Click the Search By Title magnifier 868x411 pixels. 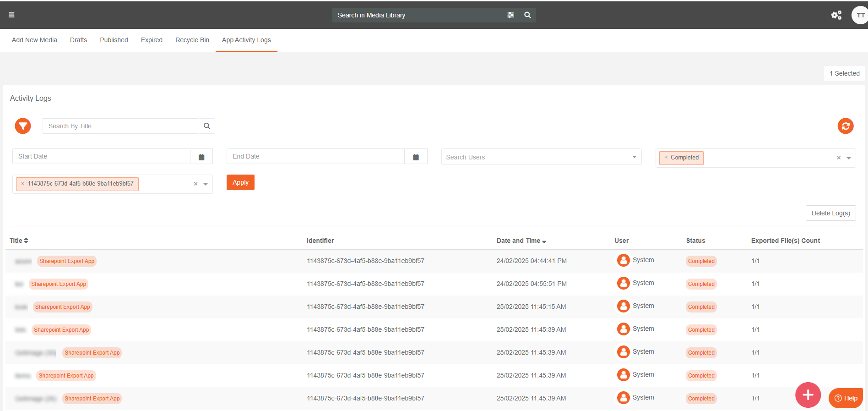[206, 126]
